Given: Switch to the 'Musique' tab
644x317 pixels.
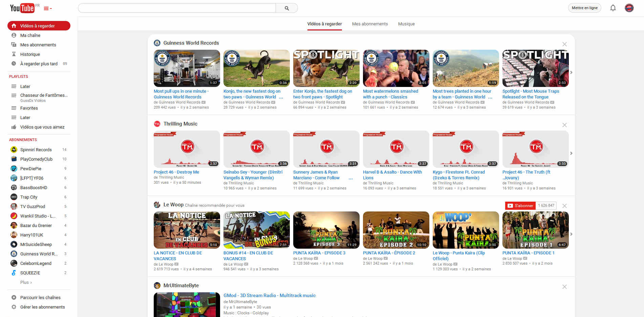Looking at the screenshot, I should tap(406, 24).
